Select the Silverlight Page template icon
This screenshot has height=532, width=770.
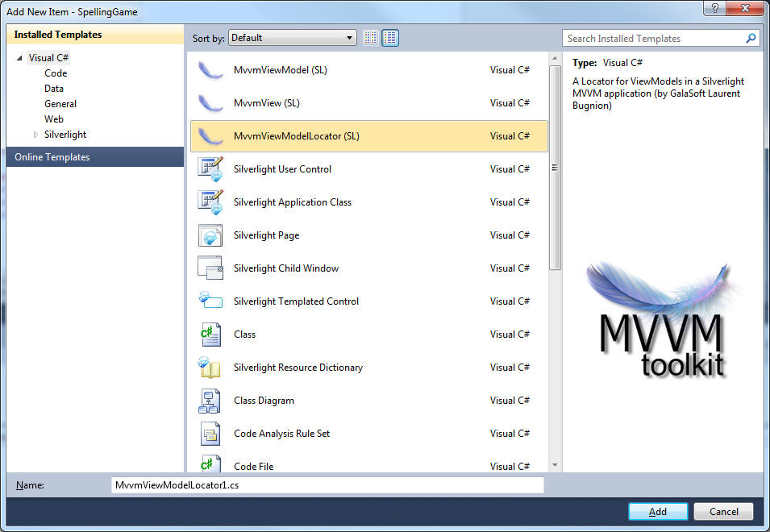click(x=210, y=235)
